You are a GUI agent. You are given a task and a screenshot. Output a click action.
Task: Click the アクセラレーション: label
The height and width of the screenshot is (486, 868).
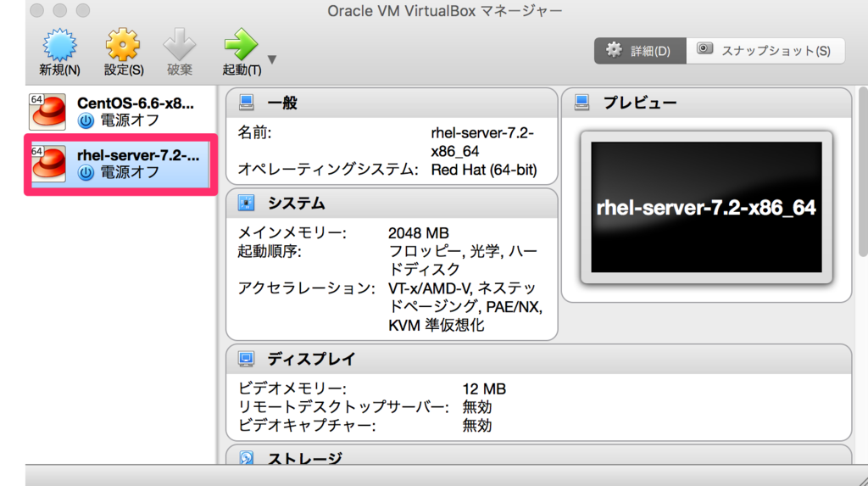click(x=306, y=288)
